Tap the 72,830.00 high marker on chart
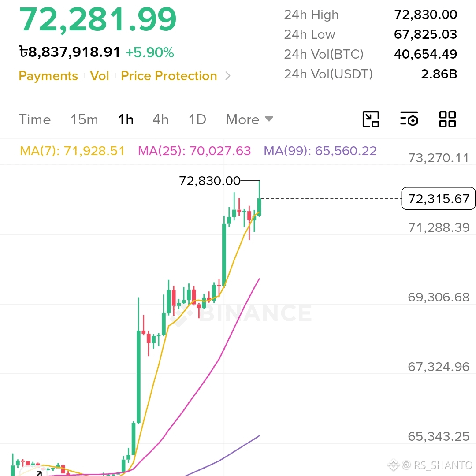This screenshot has height=476, width=476. (210, 181)
